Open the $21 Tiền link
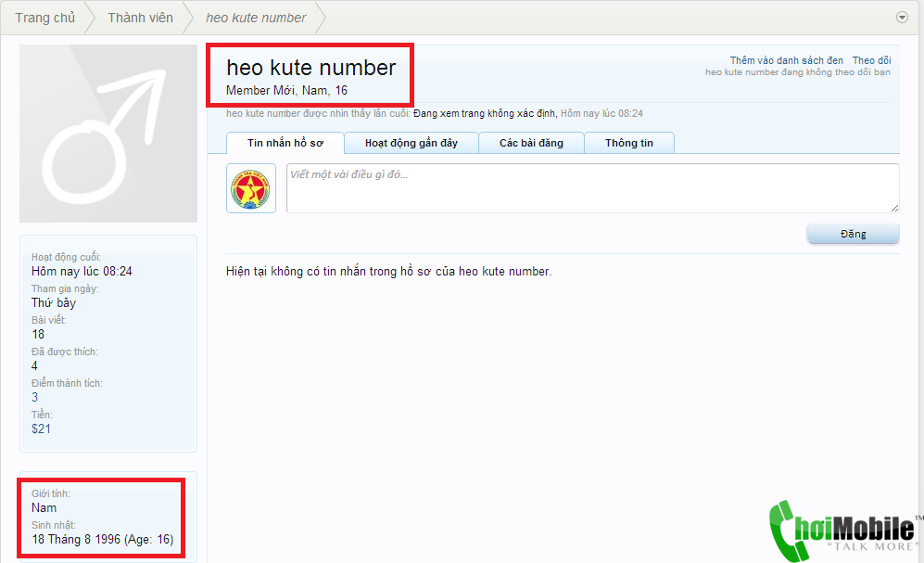Image resolution: width=924 pixels, height=563 pixels. [x=42, y=429]
